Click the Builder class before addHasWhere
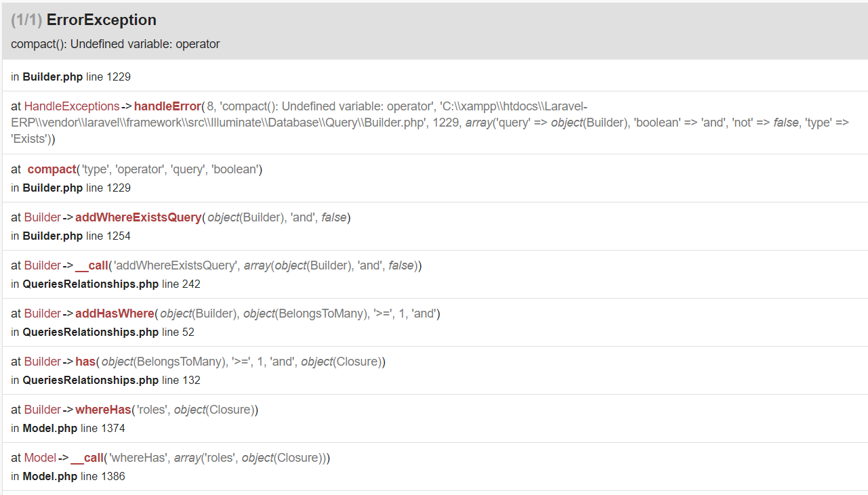The image size is (868, 495). pos(43,314)
